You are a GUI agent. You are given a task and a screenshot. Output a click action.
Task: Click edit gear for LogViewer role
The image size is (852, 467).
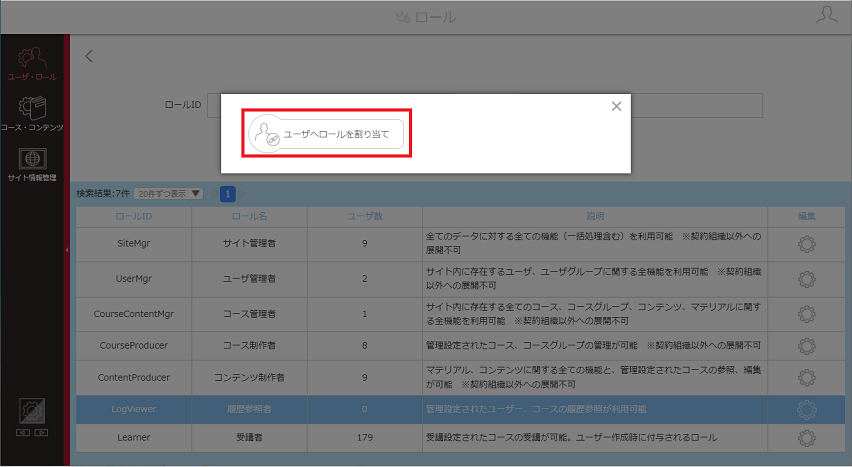point(806,409)
